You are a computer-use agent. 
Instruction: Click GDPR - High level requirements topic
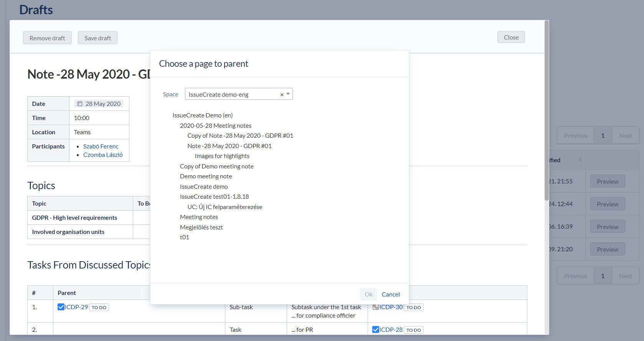point(74,217)
